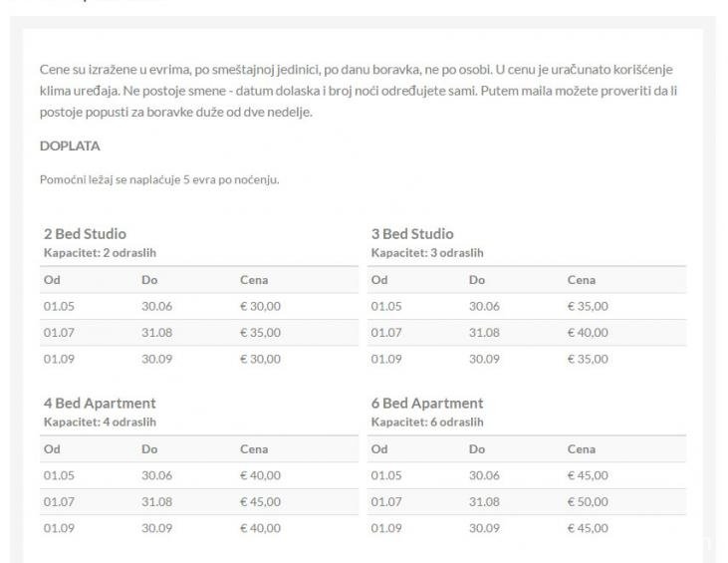
Task: Click 3 Bed Studio € 40,00 price cell
Action: click(588, 333)
